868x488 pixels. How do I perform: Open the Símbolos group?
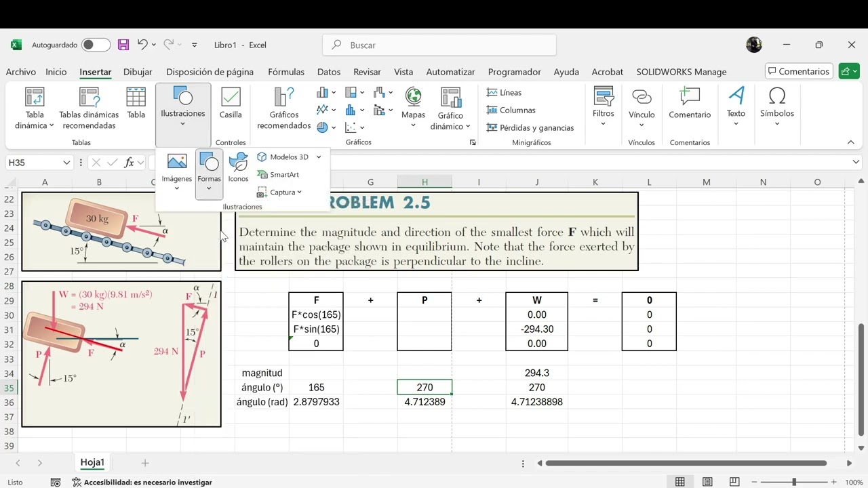(x=777, y=107)
